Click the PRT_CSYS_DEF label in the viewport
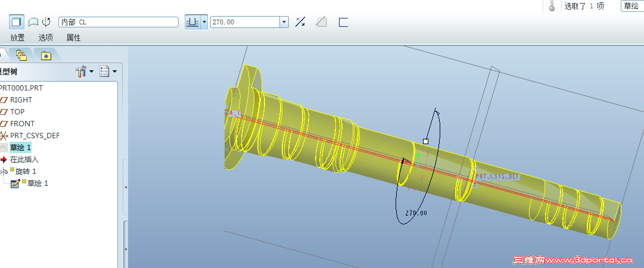The image size is (644, 268). tap(498, 176)
